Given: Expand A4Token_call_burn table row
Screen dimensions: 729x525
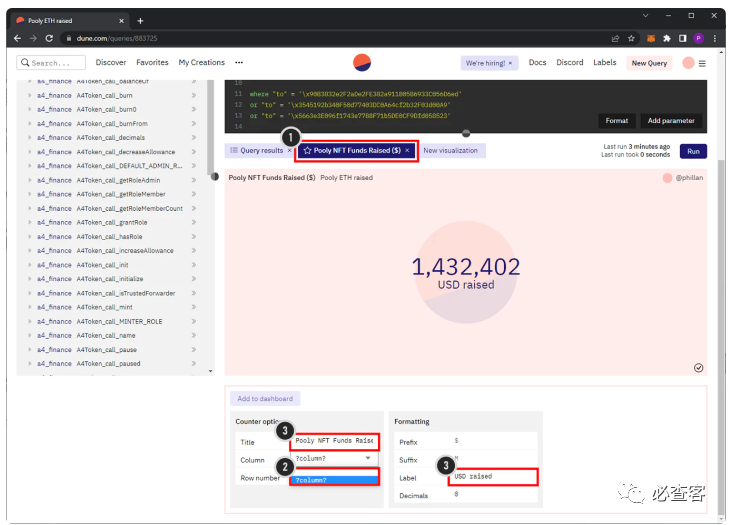Looking at the screenshot, I should point(30,95).
